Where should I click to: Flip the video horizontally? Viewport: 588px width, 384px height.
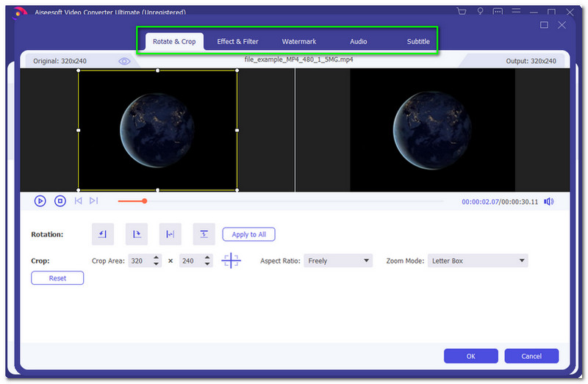tap(171, 234)
